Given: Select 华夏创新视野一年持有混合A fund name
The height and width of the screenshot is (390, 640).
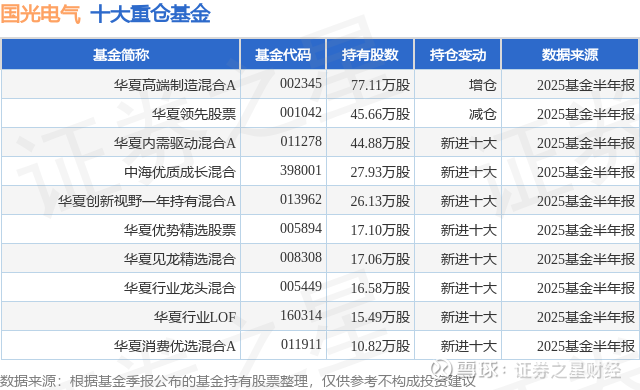Looking at the screenshot, I should point(147,201).
